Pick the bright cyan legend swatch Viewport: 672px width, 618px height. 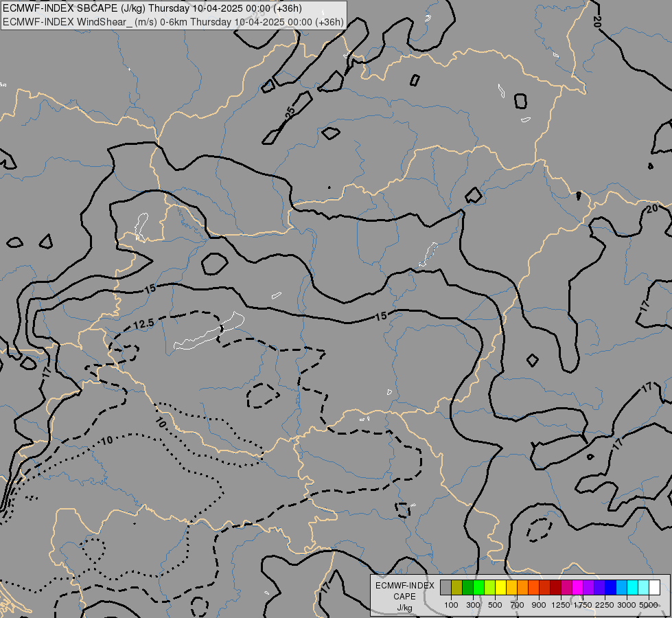pyautogui.click(x=633, y=587)
